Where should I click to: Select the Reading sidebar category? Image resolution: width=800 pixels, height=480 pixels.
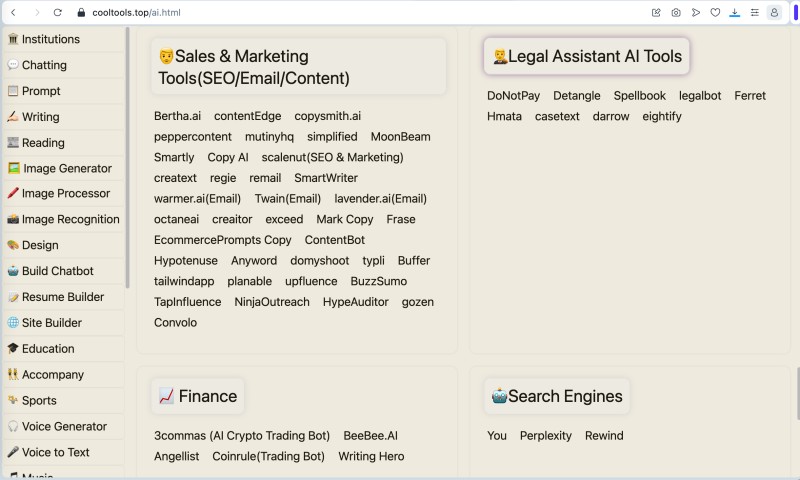[x=64, y=143]
